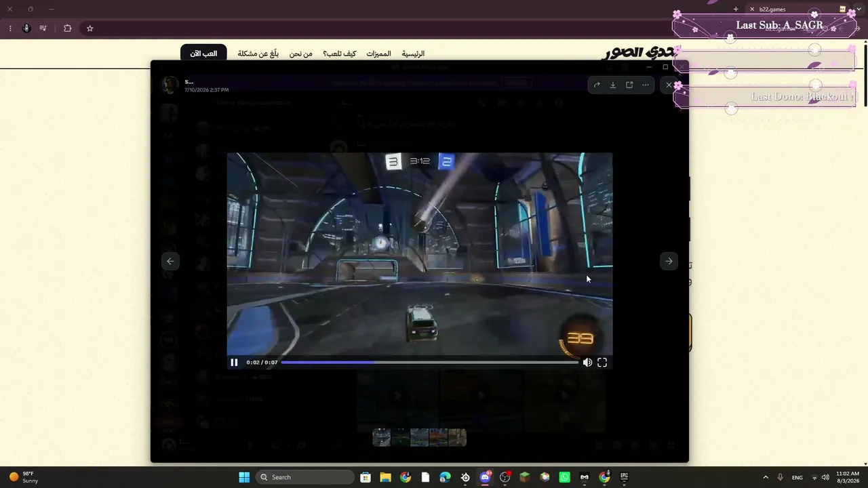Image resolution: width=868 pixels, height=488 pixels.
Task: Open the more options ellipsis menu
Action: [646, 85]
